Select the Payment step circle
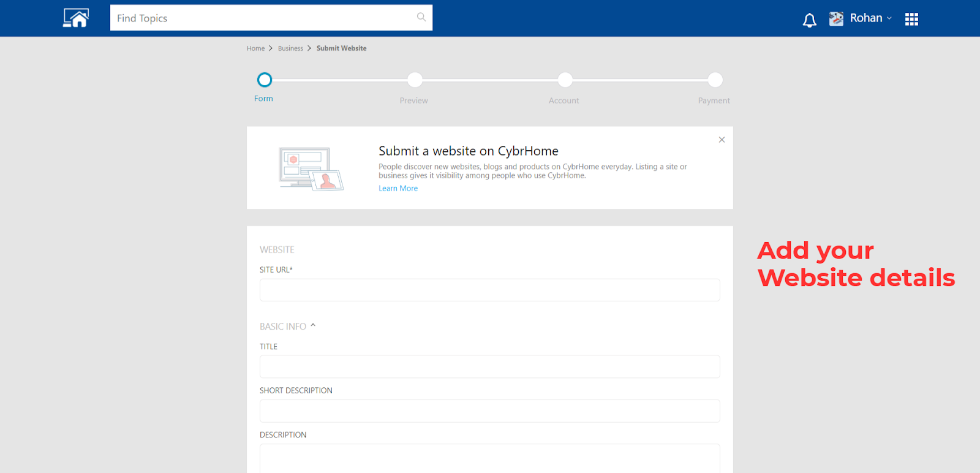980x473 pixels. pyautogui.click(x=715, y=80)
